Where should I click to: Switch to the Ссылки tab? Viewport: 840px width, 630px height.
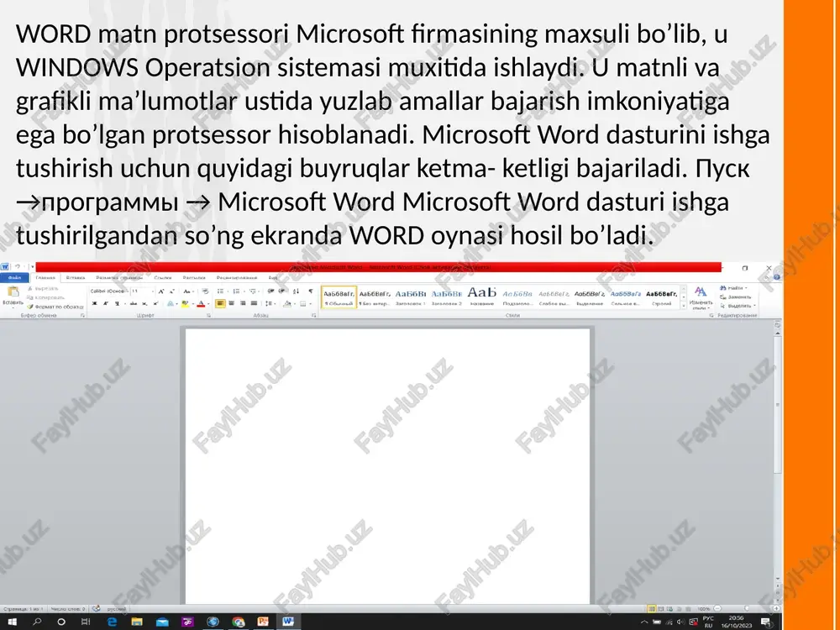(x=163, y=277)
